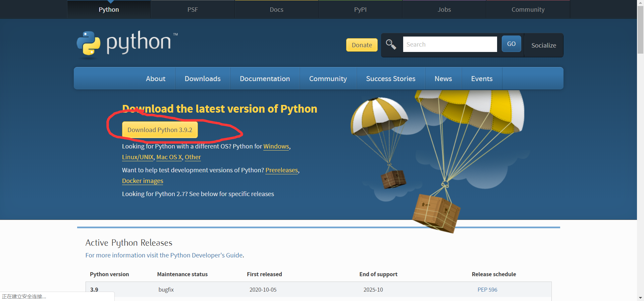Click the 'End of support' column header

(x=378, y=274)
